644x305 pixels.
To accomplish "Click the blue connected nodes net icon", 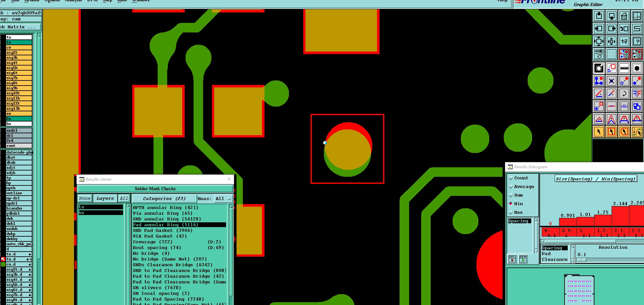I will point(599,81).
